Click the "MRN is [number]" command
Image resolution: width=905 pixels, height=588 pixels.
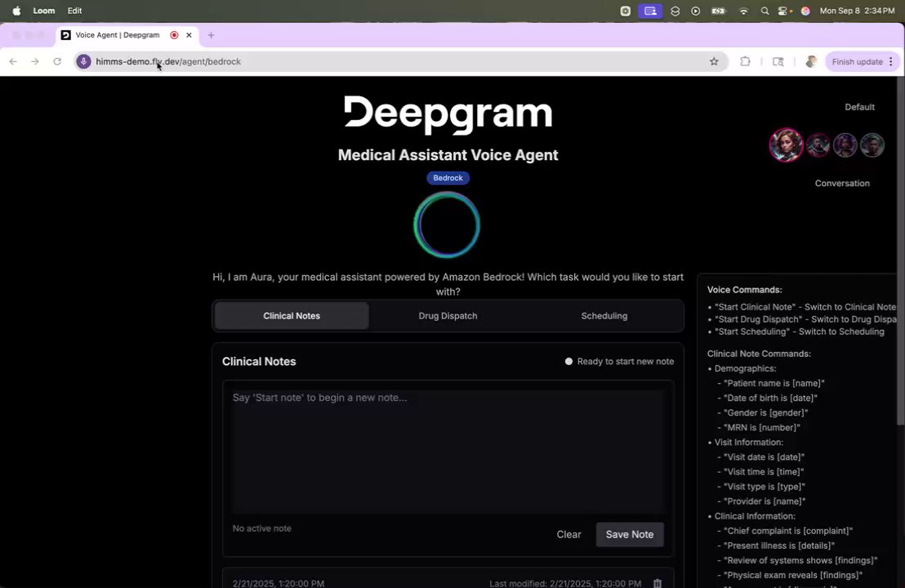click(762, 428)
